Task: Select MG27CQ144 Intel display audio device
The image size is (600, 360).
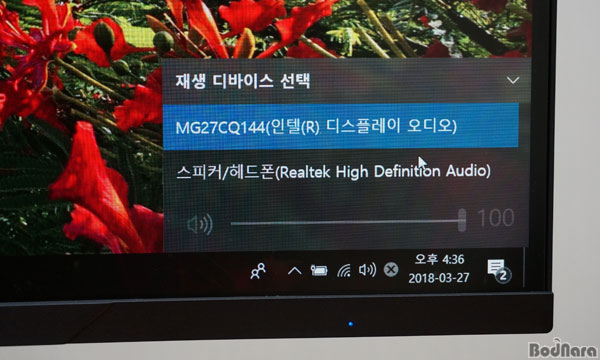Action: click(341, 126)
